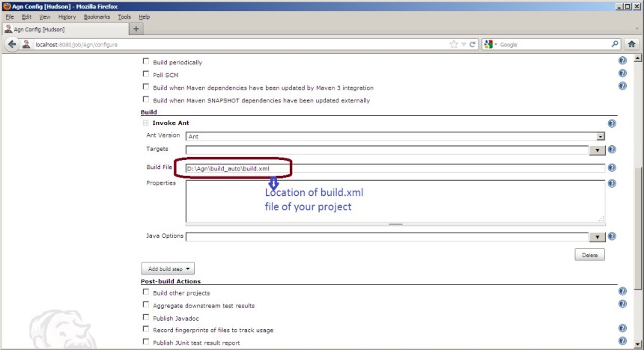
Task: Open the Help menu
Action: coord(145,16)
